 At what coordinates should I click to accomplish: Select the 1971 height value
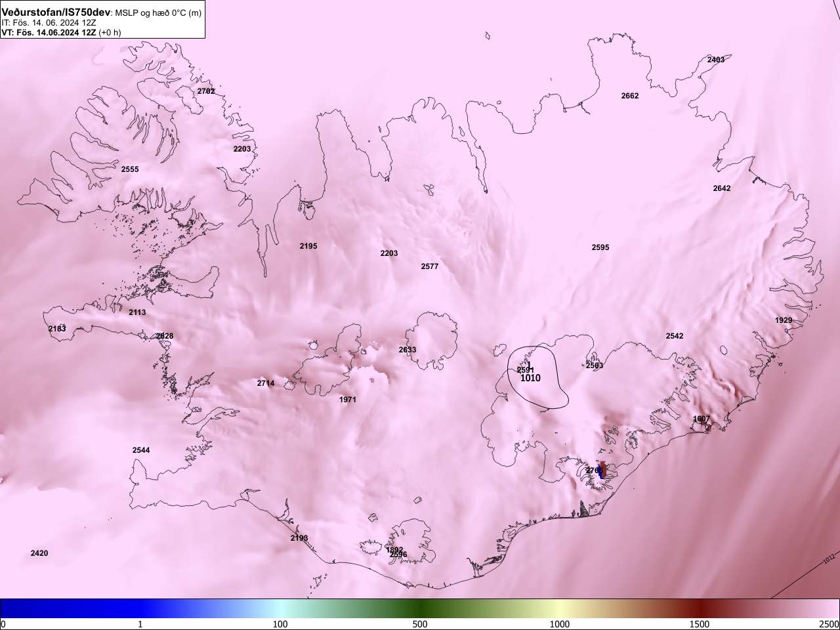348,400
